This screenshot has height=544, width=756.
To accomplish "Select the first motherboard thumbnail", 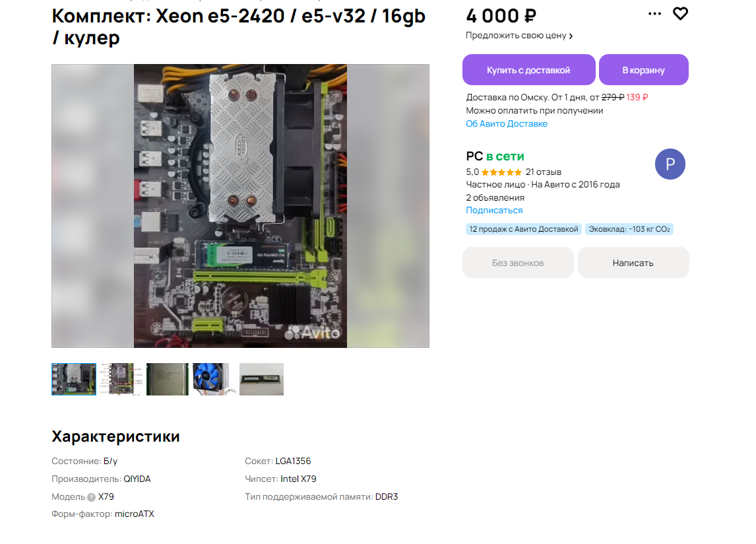I will (74, 380).
